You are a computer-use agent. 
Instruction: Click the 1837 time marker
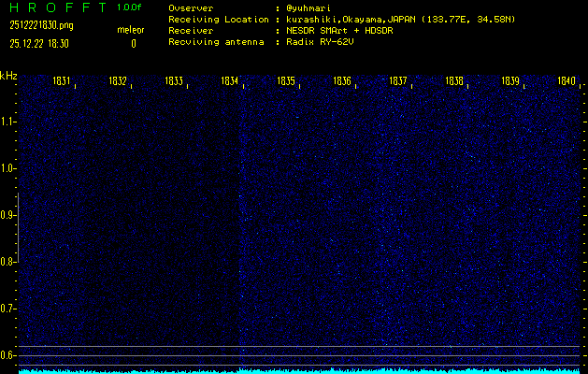click(398, 81)
